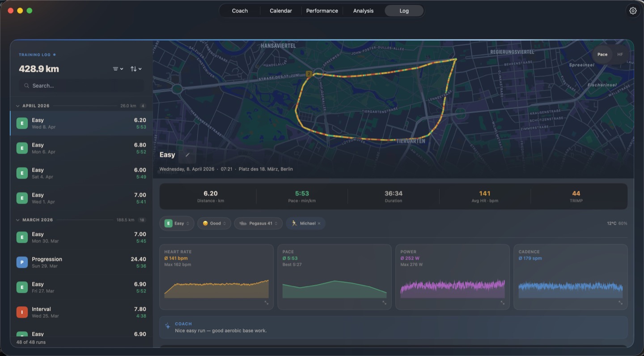Click the settings gear in the top right
Screen dimensions: 644x356
633,10
